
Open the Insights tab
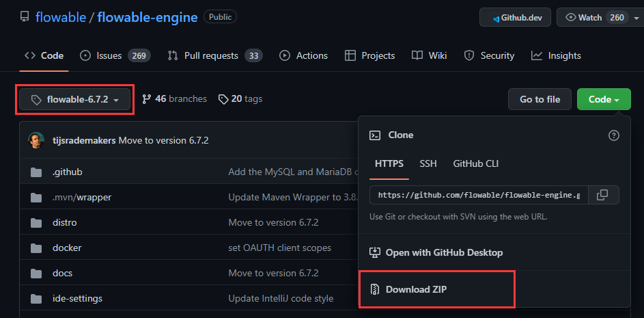[x=556, y=55]
